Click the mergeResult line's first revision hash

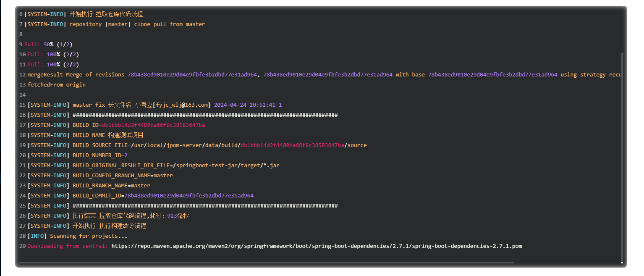pos(192,75)
